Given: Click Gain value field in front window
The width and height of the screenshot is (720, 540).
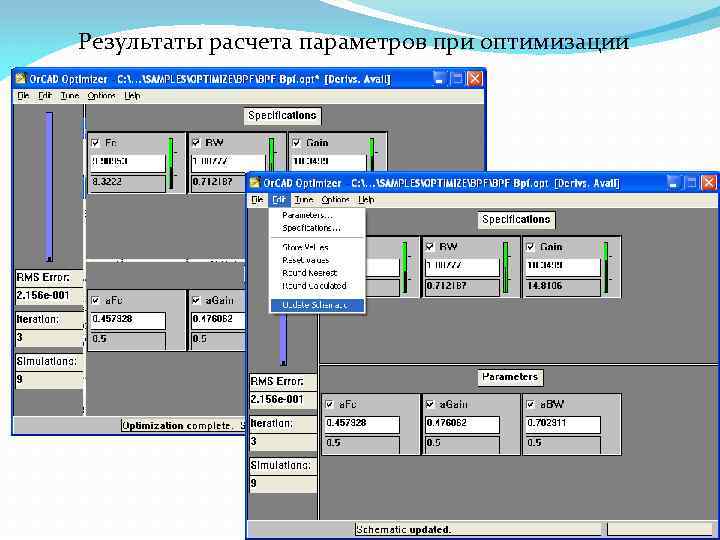Looking at the screenshot, I should 562,267.
